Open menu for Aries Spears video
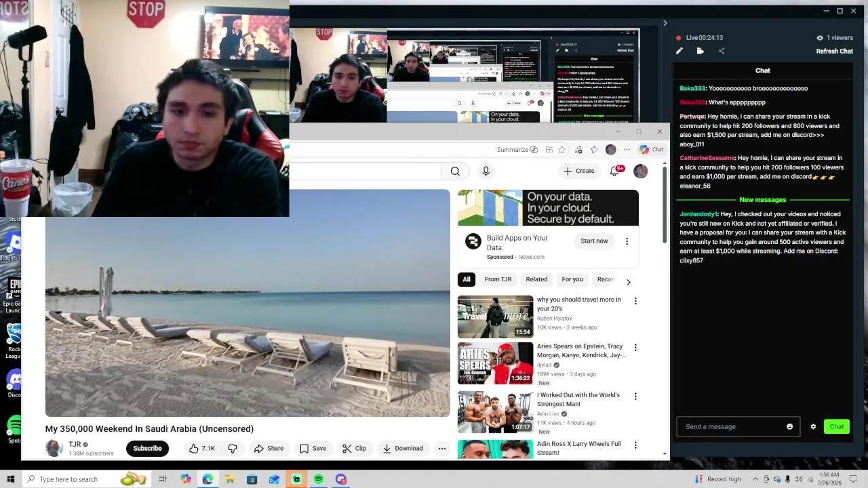This screenshot has height=488, width=868. (x=635, y=348)
